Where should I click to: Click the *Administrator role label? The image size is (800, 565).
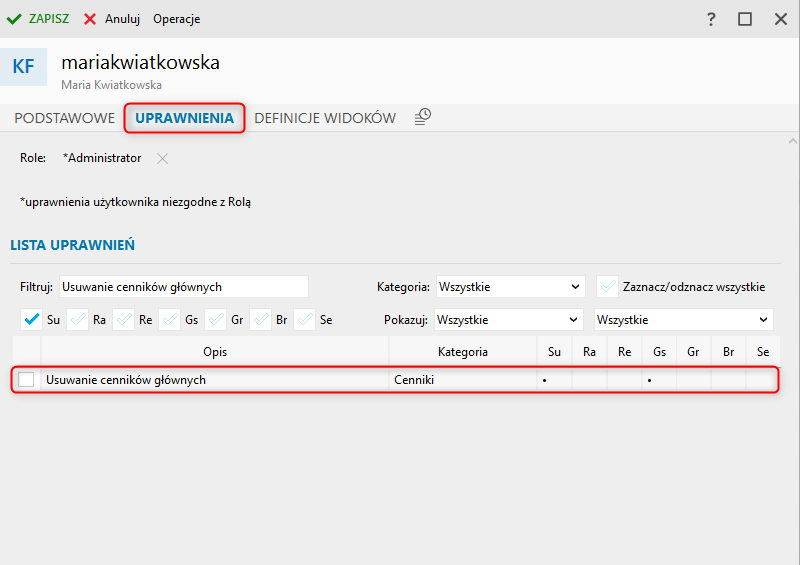pyautogui.click(x=102, y=158)
